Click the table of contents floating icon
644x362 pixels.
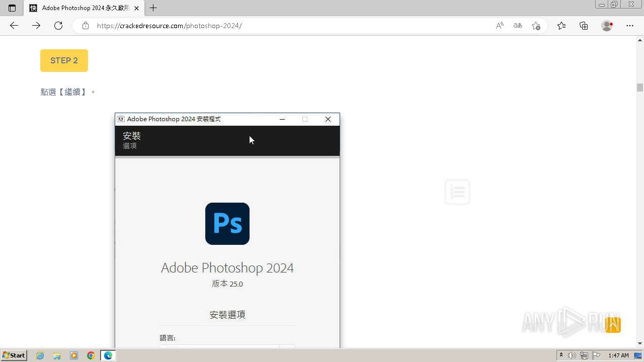(457, 192)
